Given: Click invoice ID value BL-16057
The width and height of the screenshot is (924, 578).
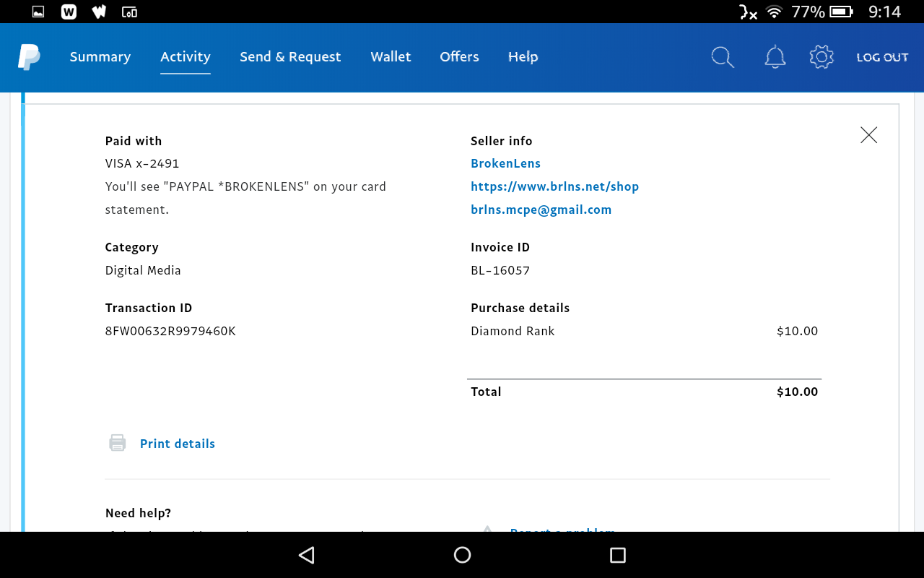Looking at the screenshot, I should [x=500, y=270].
